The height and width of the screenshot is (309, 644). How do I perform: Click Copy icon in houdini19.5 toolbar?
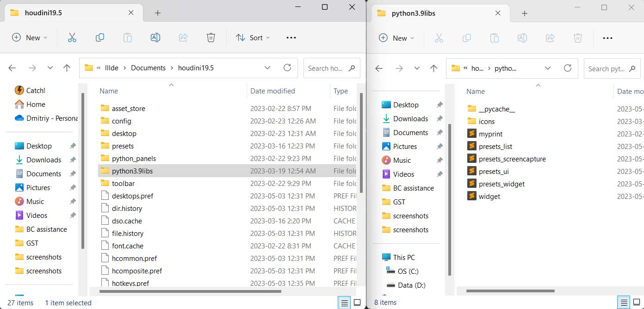100,37
